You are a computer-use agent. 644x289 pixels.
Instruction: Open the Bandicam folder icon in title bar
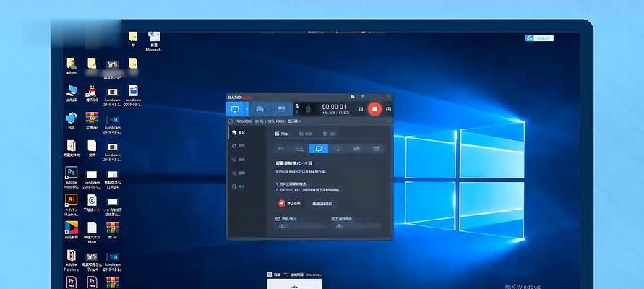coord(351,96)
